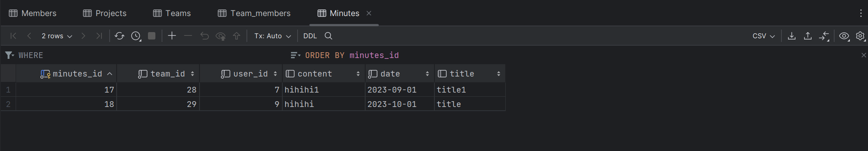Screen dimensions: 868x151
Task: Add a new row with plus icon
Action: 172,36
